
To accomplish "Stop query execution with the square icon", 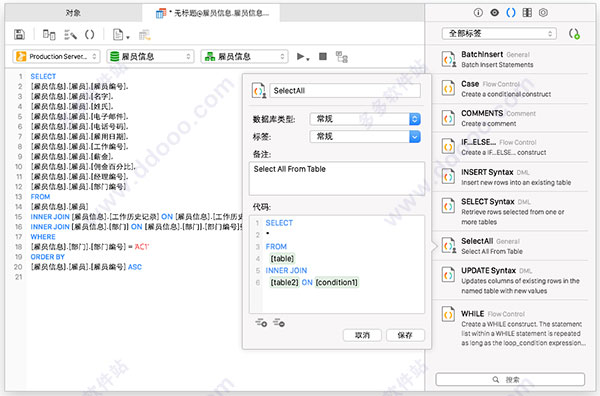I will pyautogui.click(x=323, y=57).
